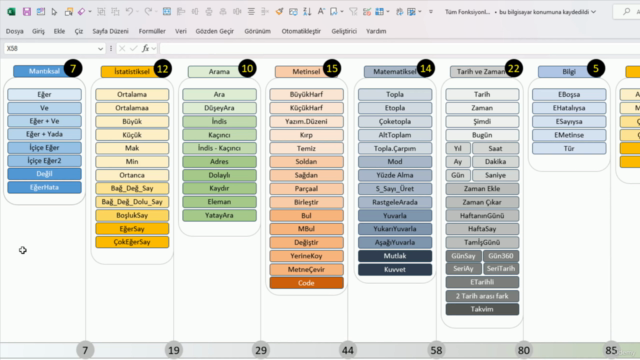
Task: Click the Sort A to Z icon
Action: tap(307, 12)
